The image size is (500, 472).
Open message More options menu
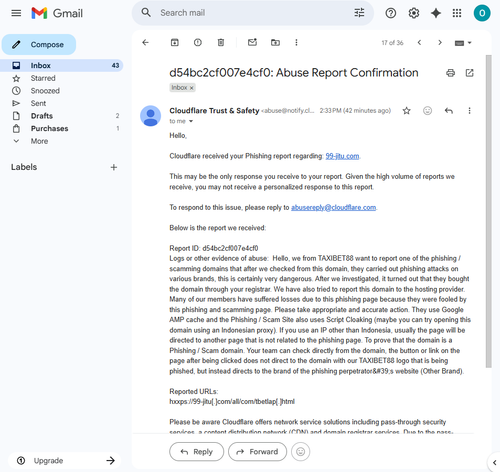click(469, 110)
